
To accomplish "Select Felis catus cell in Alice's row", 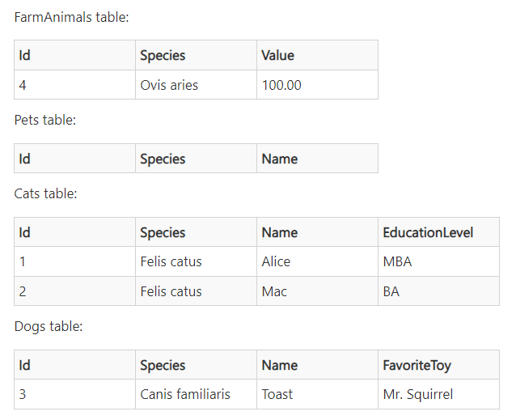I will pyautogui.click(x=196, y=261).
